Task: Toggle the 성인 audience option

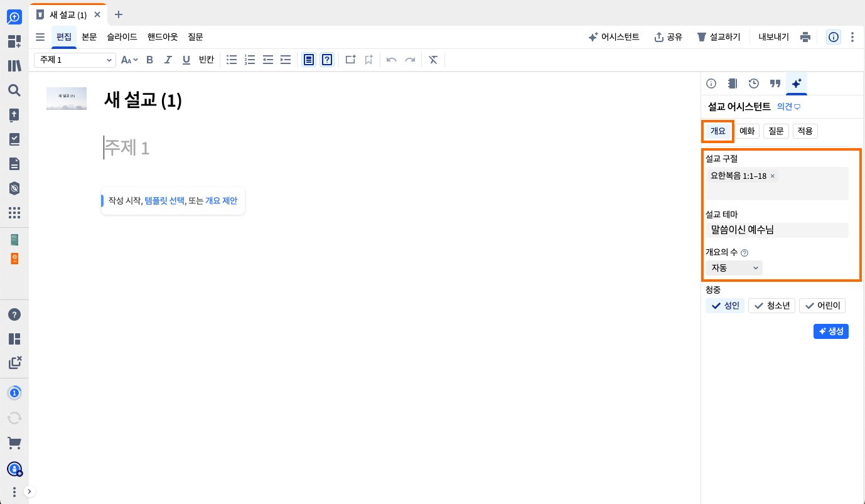Action: (x=725, y=306)
